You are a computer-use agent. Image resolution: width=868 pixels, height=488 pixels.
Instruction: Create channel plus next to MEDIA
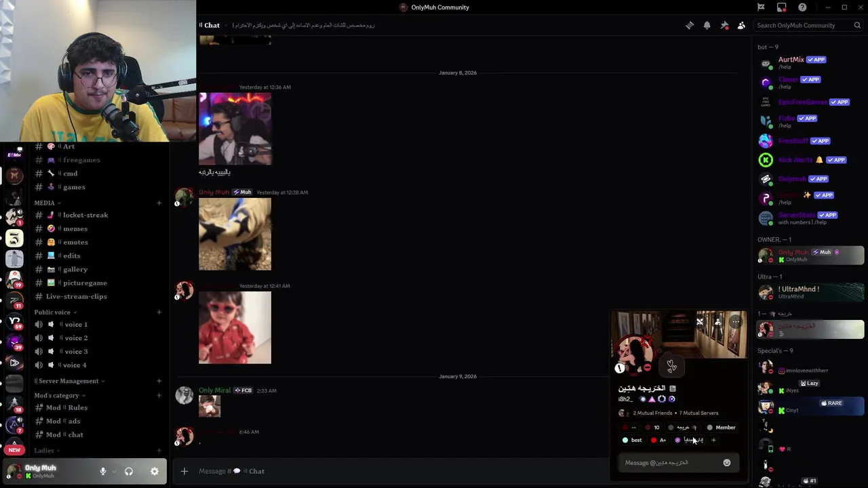tap(159, 203)
